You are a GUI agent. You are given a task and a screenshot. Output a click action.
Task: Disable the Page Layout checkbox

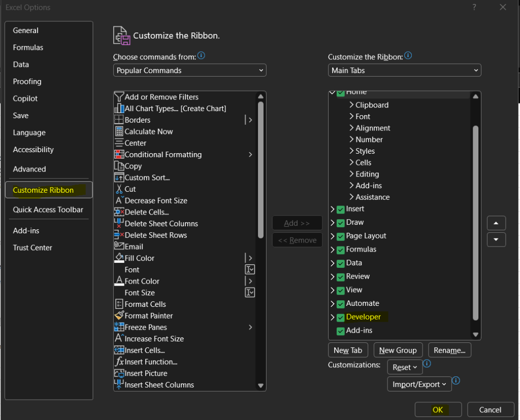tap(340, 236)
